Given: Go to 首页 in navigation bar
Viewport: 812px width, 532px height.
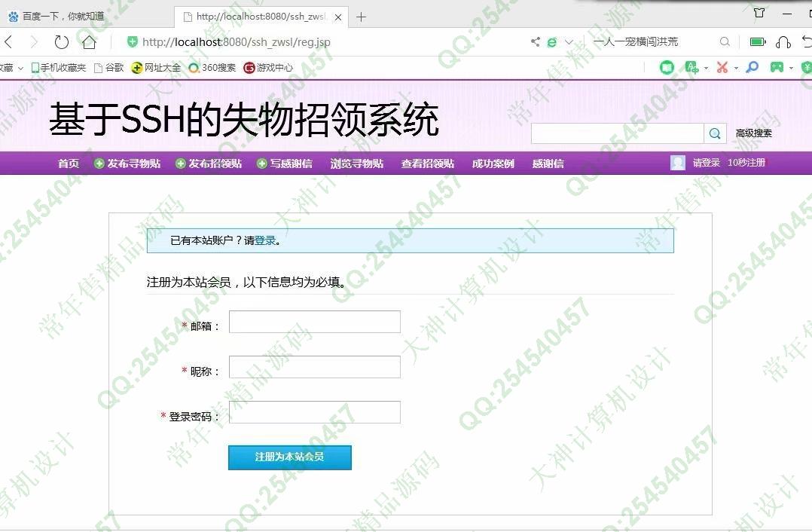Looking at the screenshot, I should [69, 164].
